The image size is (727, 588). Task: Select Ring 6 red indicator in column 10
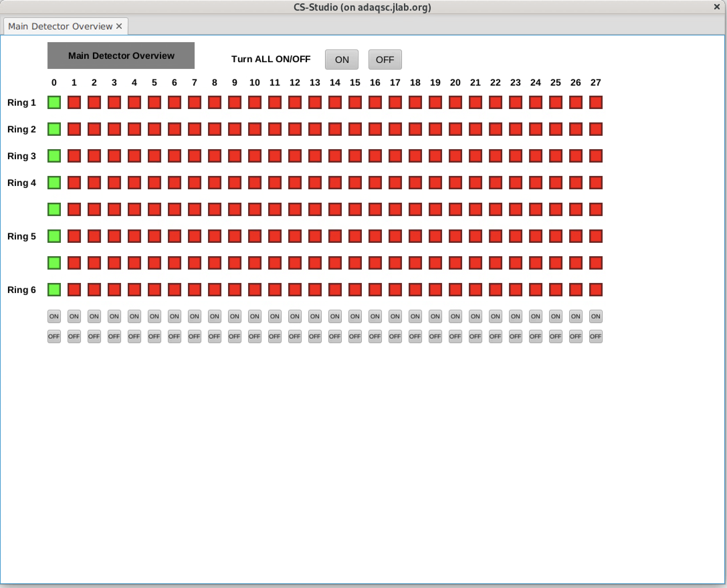click(254, 290)
